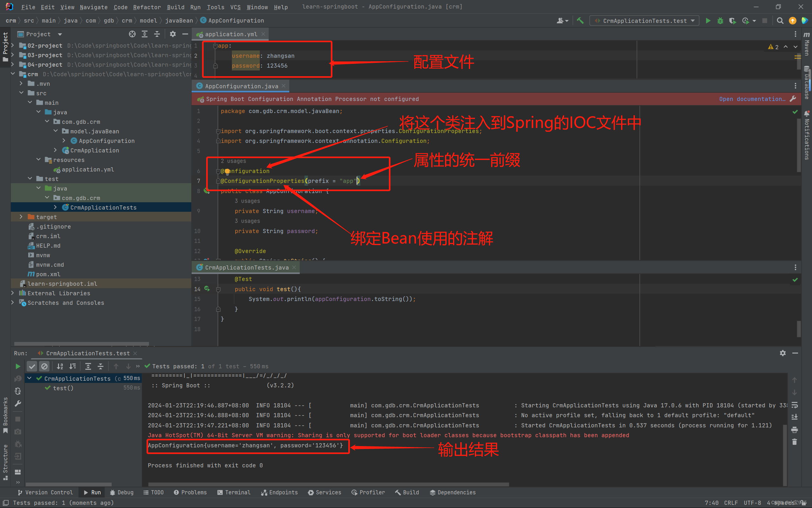
Task: Toggle the left Project sidebar button
Action: tap(5, 47)
